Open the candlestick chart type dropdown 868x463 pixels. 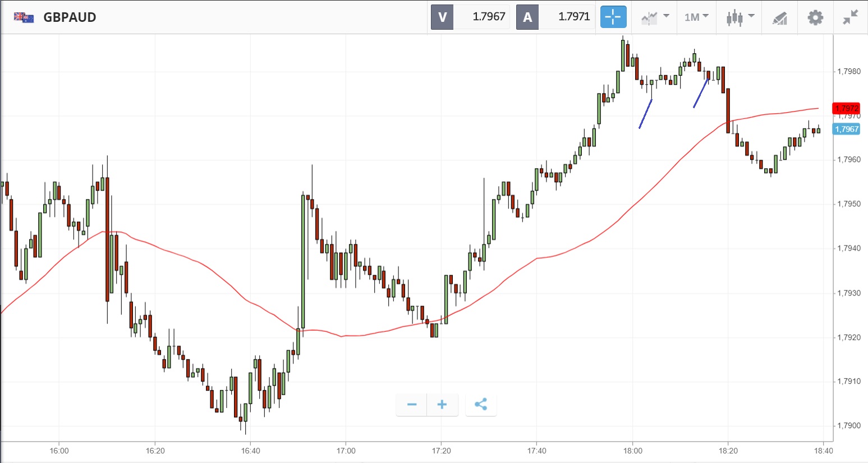pos(740,17)
